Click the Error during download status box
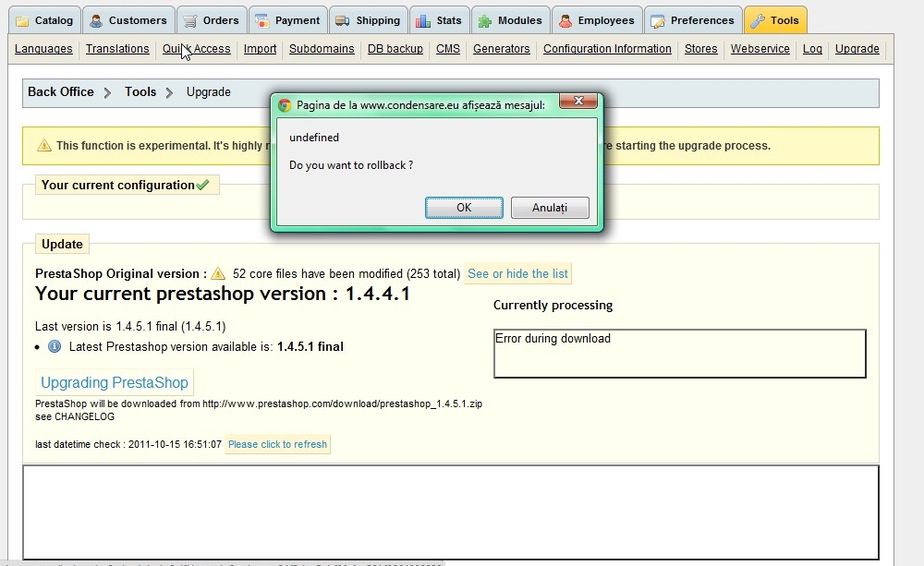Screen dimensions: 924x566 pyautogui.click(x=679, y=354)
